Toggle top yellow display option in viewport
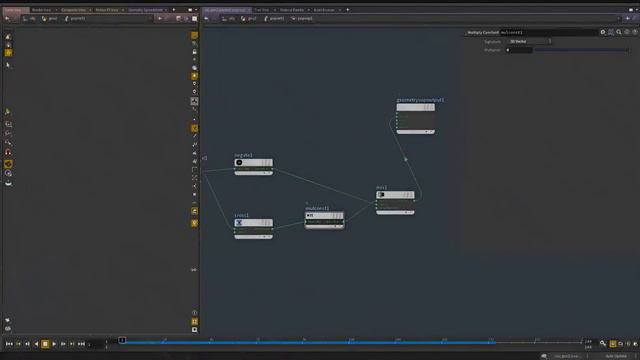The height and width of the screenshot is (360, 640). tap(195, 36)
